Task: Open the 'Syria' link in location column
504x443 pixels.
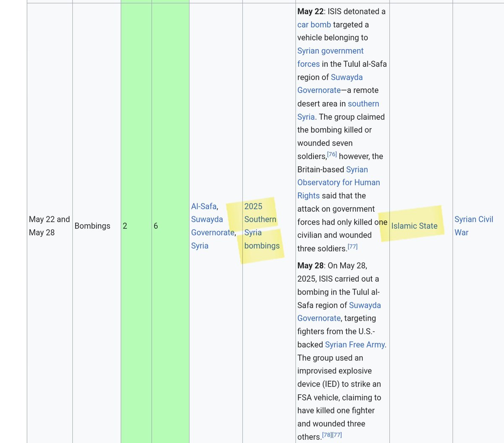Action: tap(199, 246)
